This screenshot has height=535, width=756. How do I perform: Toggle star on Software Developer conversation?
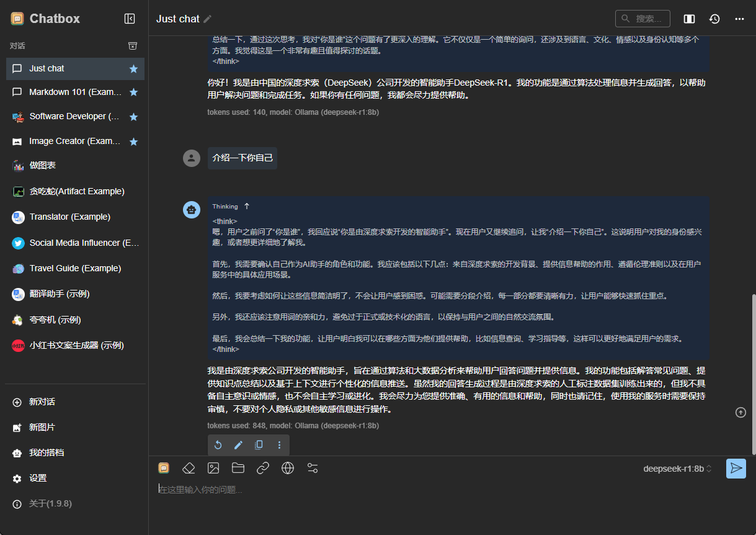point(133,117)
